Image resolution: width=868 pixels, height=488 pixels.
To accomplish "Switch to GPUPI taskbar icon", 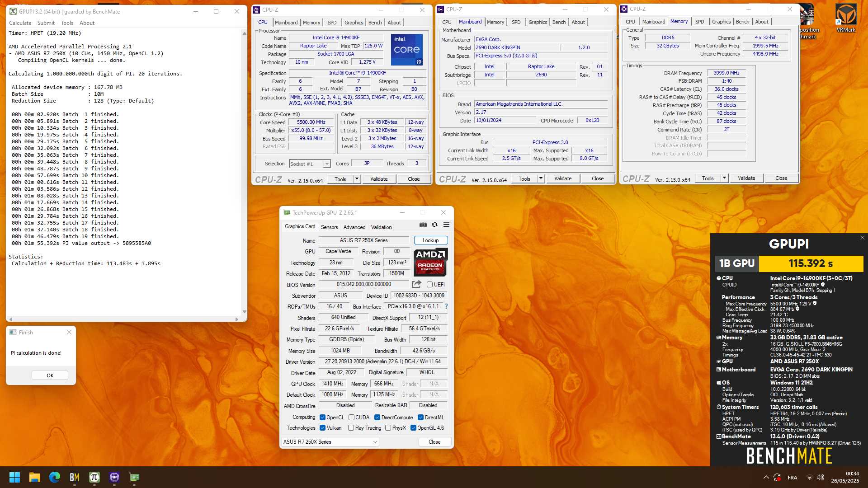I will (x=94, y=477).
